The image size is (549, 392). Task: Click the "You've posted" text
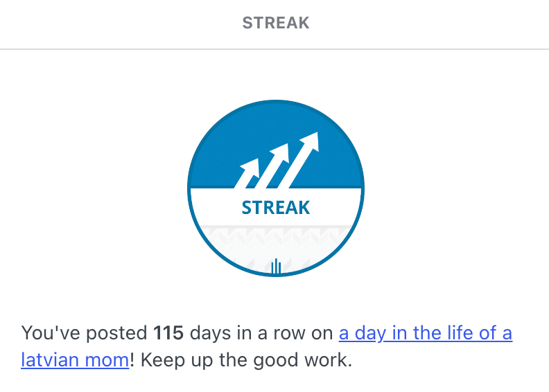(84, 333)
